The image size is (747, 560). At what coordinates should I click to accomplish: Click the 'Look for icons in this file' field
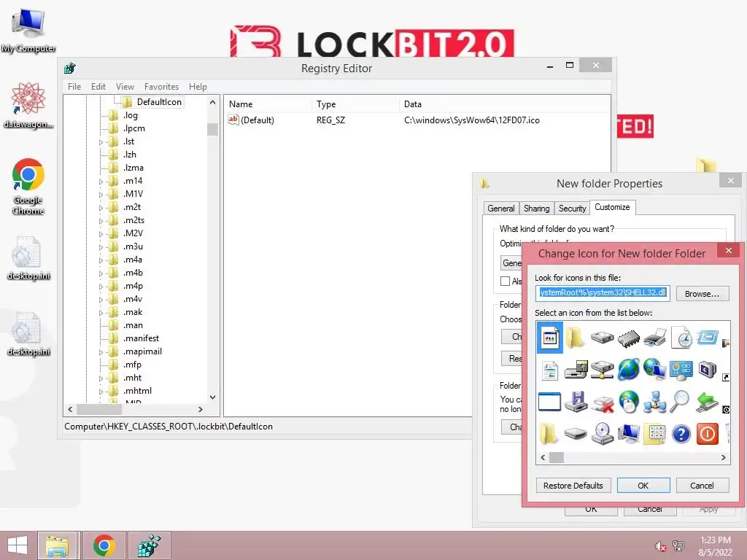click(602, 293)
